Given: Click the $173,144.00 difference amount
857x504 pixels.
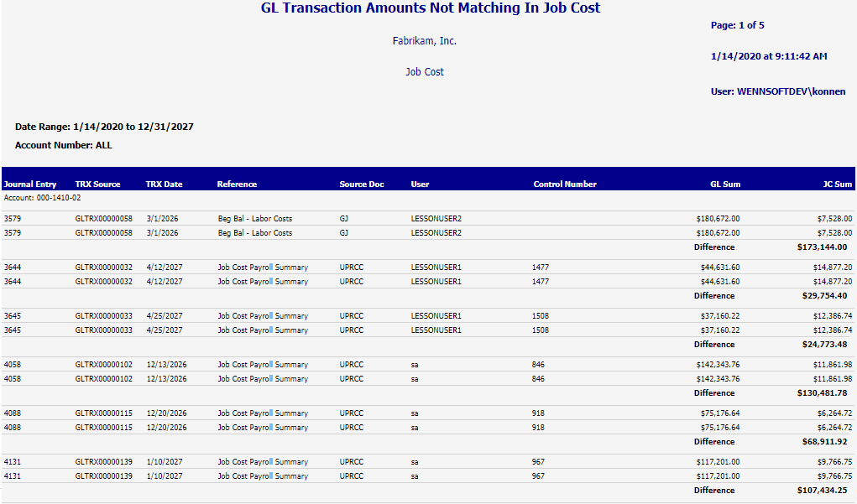Looking at the screenshot, I should [x=822, y=247].
